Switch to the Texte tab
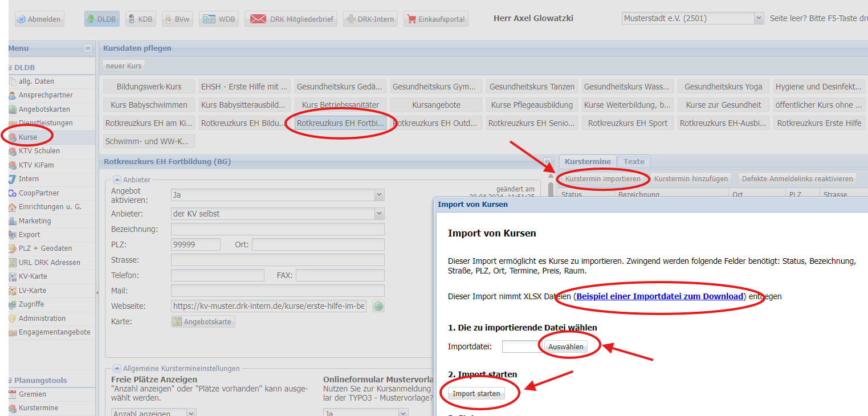This screenshot has height=416, width=868. click(x=634, y=162)
